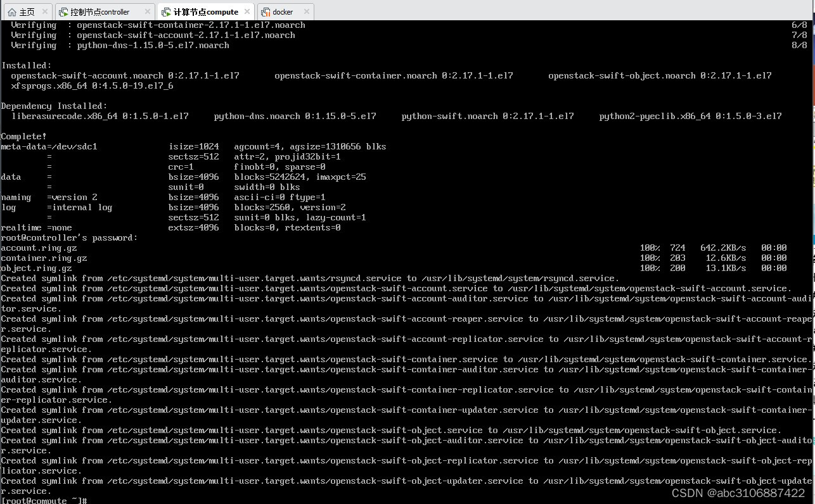This screenshot has width=815, height=504.
Task: Click the openstack-swift-object.service symlink line
Action: point(391,431)
